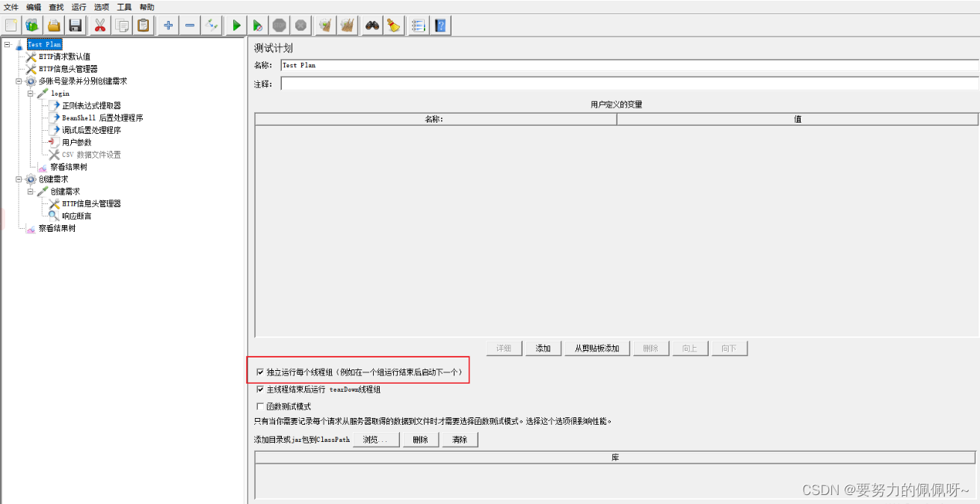Save the test plan with floppy icon
The width and height of the screenshot is (980, 504).
tap(75, 25)
